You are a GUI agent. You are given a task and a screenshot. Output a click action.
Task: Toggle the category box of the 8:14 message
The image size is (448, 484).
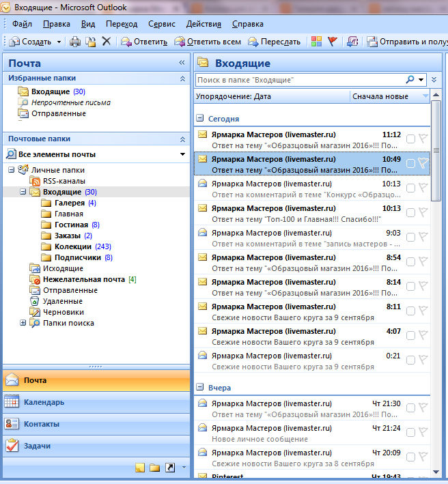(x=410, y=286)
